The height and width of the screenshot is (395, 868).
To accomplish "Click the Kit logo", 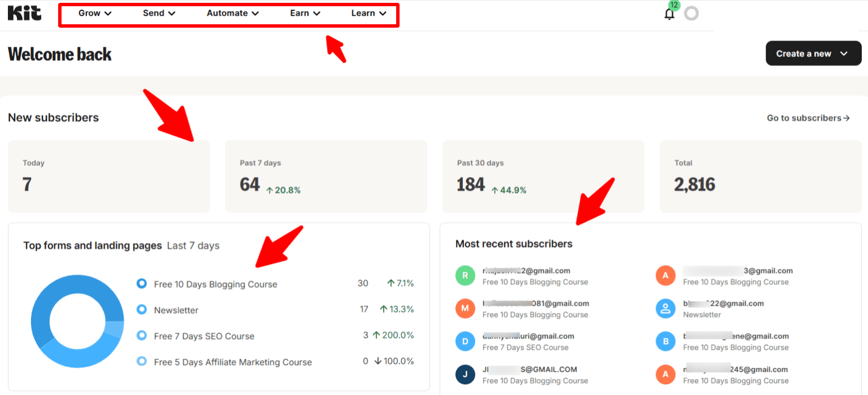I will (x=24, y=13).
